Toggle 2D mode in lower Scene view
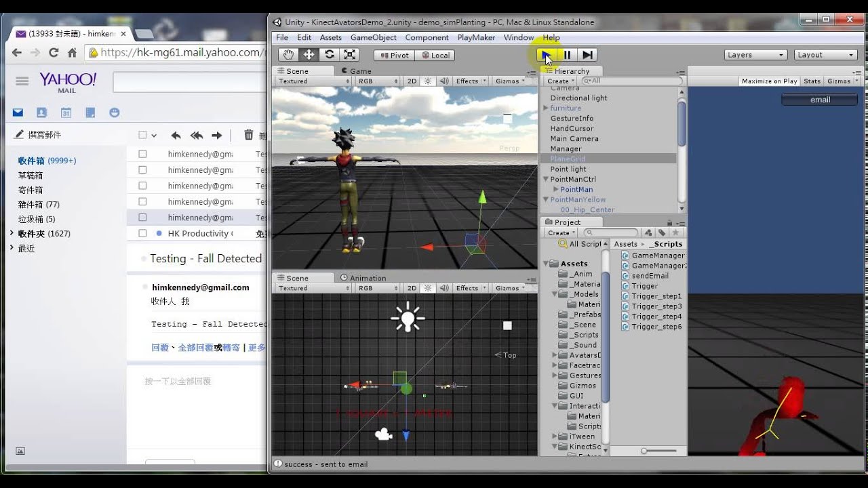The image size is (868, 488). pos(412,288)
